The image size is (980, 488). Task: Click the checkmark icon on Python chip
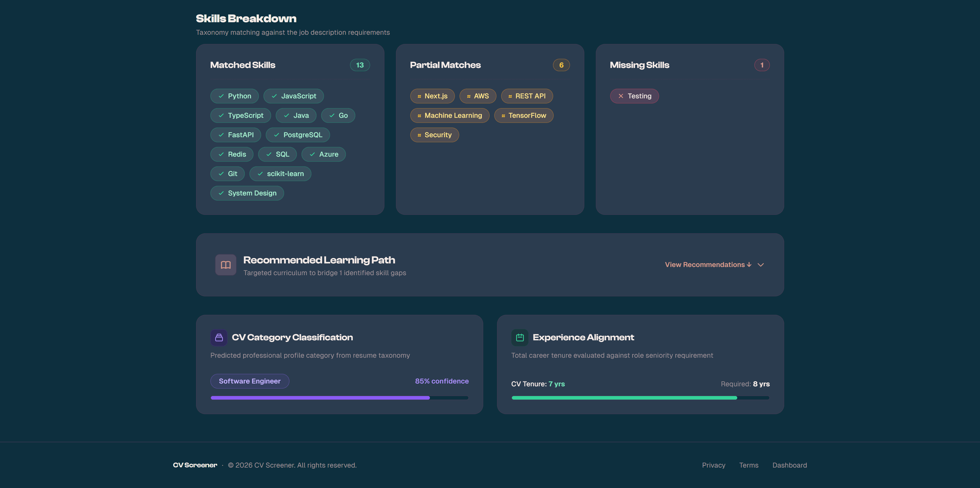coord(221,96)
